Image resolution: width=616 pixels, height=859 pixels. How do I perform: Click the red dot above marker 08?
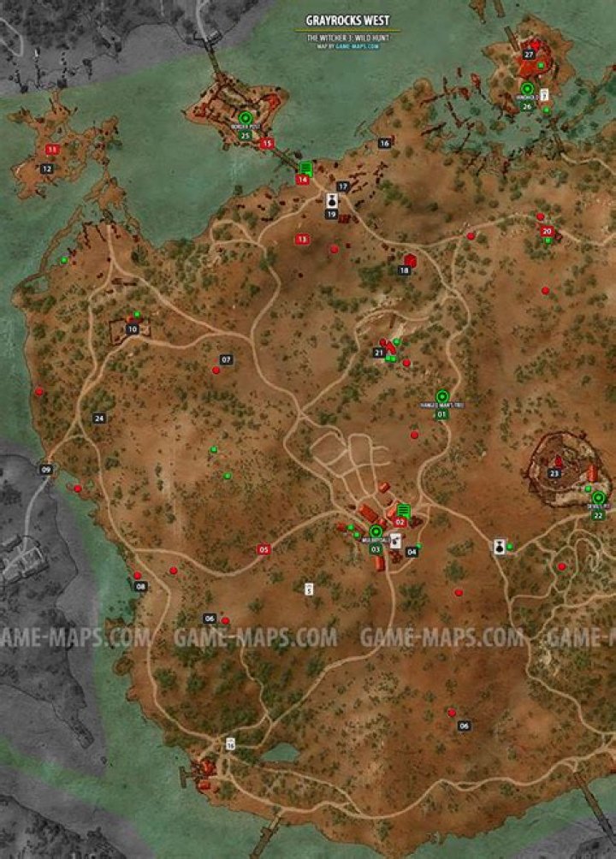pyautogui.click(x=138, y=576)
